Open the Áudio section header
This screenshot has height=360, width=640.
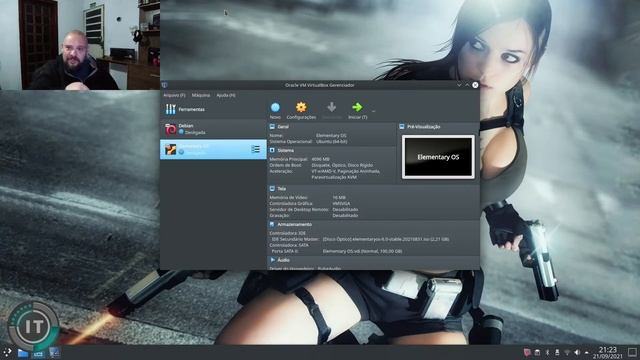click(x=283, y=260)
